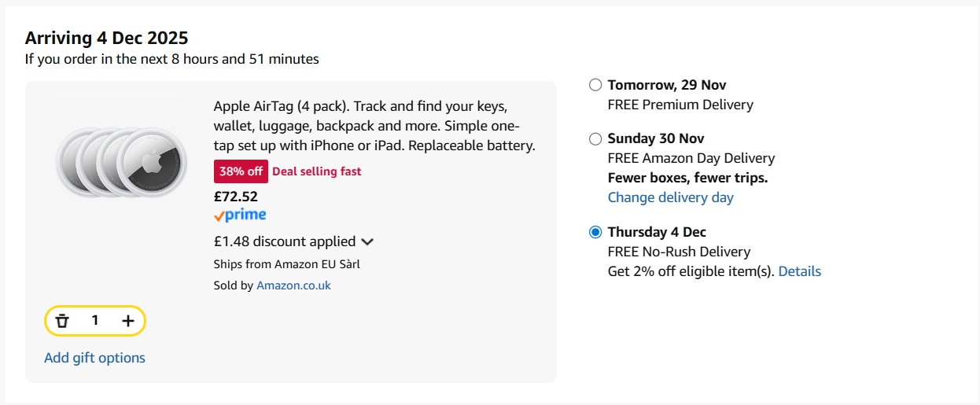Select Thursday 4 Dec No-Rush Delivery
The image size is (980, 405).
coord(595,232)
